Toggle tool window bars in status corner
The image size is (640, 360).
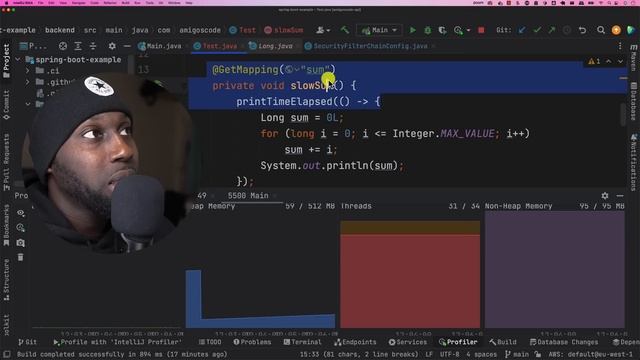[x=7, y=354]
